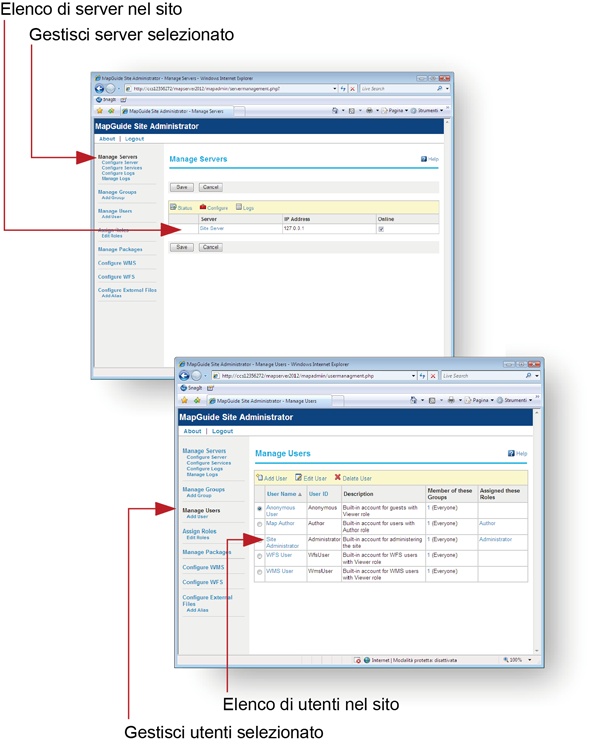Click the Home icon in Manage Servers window
The height and width of the screenshot is (744, 600).
[x=335, y=111]
